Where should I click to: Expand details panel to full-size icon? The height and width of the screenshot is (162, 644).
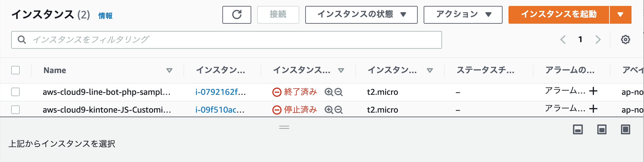[626, 129]
